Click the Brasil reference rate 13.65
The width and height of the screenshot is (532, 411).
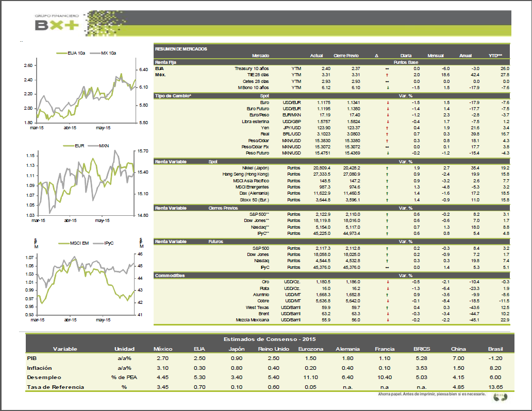[x=495, y=387]
